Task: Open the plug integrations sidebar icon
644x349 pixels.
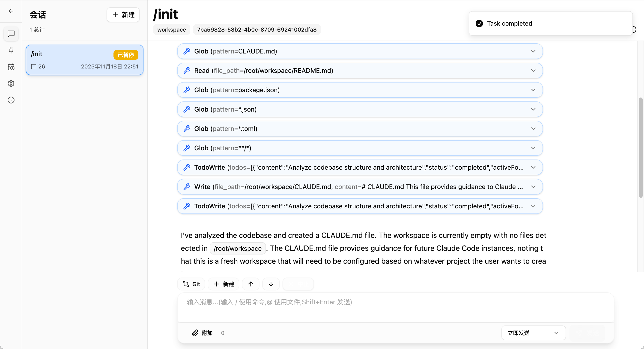Action: (11, 50)
